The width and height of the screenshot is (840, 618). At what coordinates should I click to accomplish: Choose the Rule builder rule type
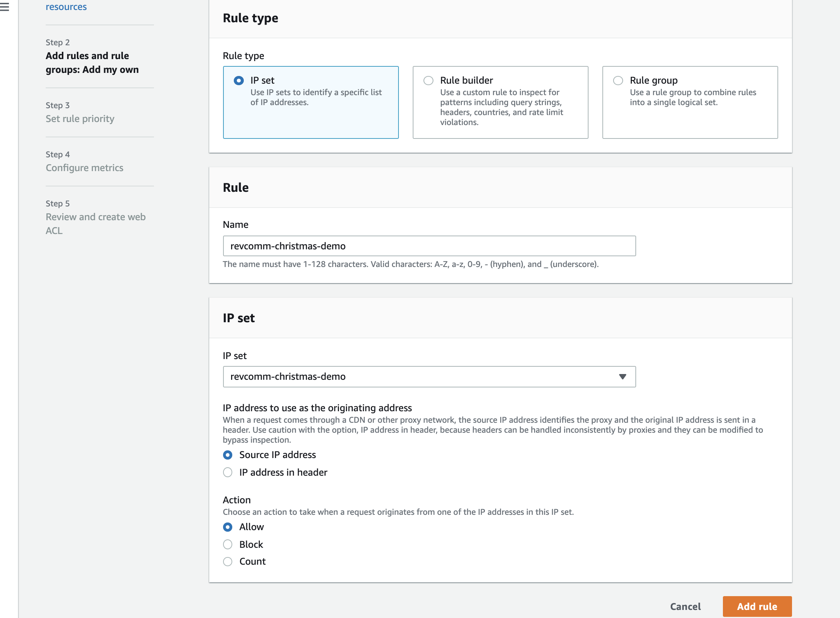(428, 81)
